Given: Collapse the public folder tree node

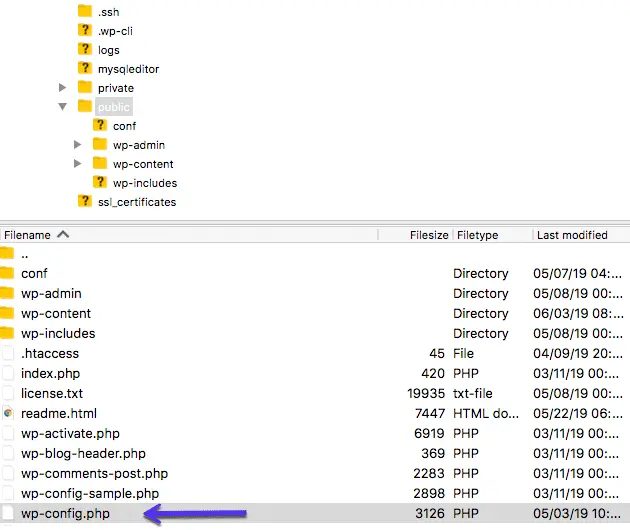Looking at the screenshot, I should (63, 106).
